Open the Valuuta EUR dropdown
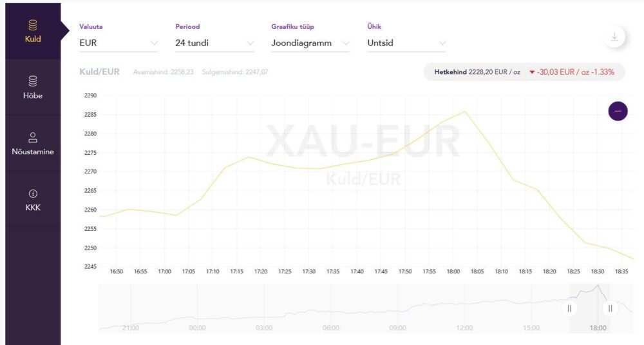644x345 pixels. [118, 43]
